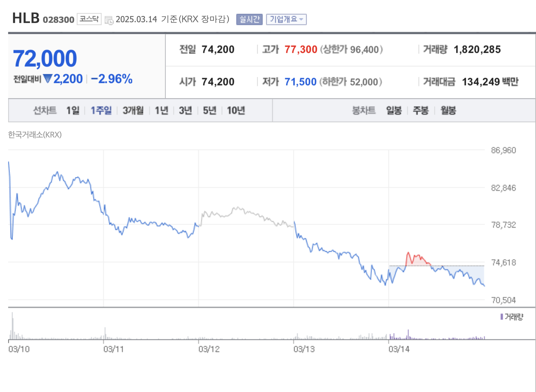Click the 74,618 price axis label
The image size is (536, 392).
coord(504,263)
